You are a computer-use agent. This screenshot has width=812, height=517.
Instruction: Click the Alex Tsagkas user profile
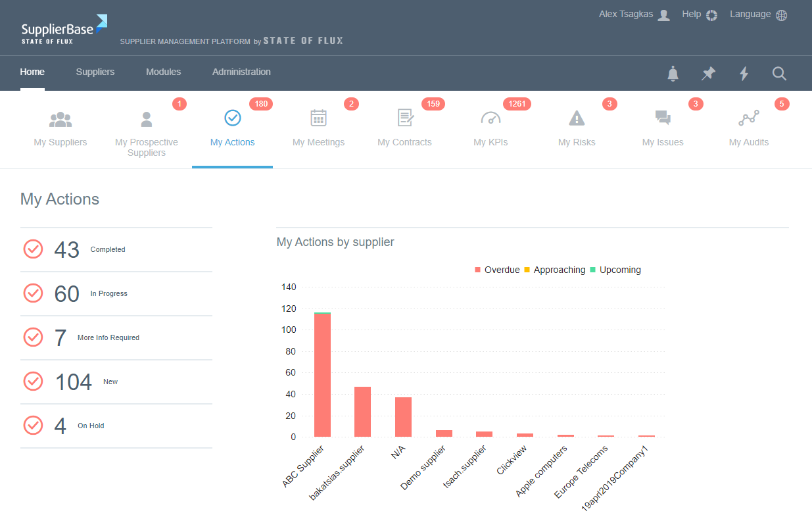634,14
